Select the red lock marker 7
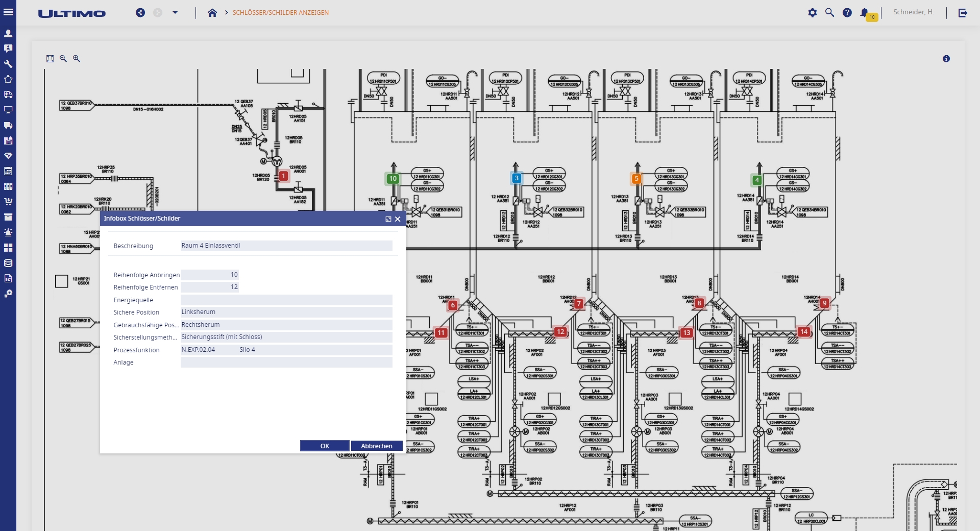Image resolution: width=980 pixels, height=531 pixels. 579,304
